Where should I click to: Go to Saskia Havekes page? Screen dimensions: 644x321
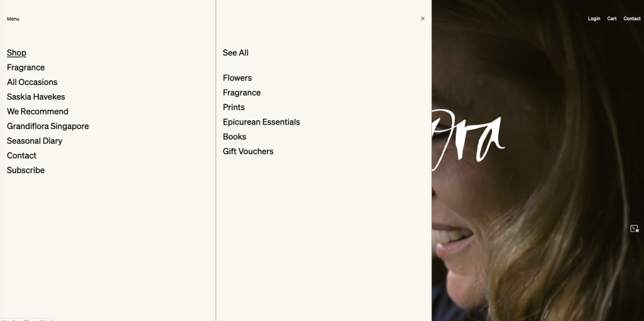point(36,96)
